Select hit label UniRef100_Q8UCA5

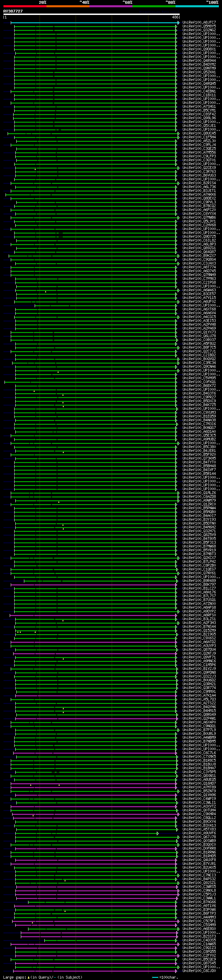point(199,133)
